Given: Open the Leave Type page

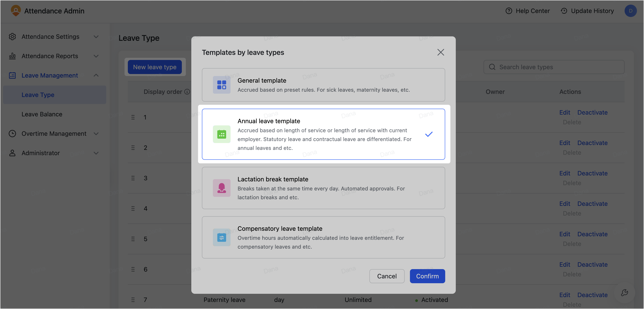Looking at the screenshot, I should pos(37,95).
